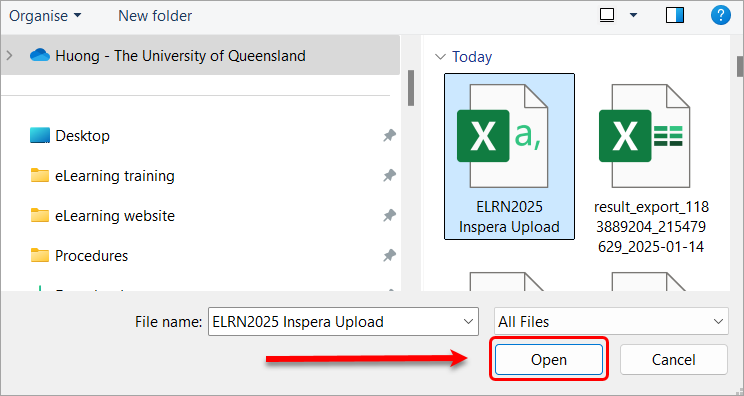Select the eLearning training folder icon
Viewport: 744px width, 396px height.
click(39, 175)
